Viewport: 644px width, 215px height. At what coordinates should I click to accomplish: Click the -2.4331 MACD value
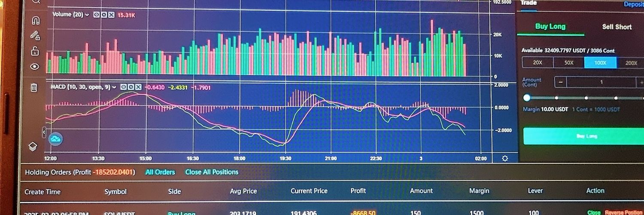(177, 87)
